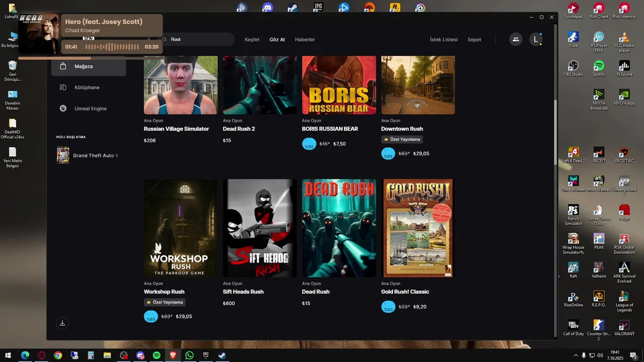The width and height of the screenshot is (644, 362).
Task: Open Steam desktop shortcut at top
Action: (293, 8)
